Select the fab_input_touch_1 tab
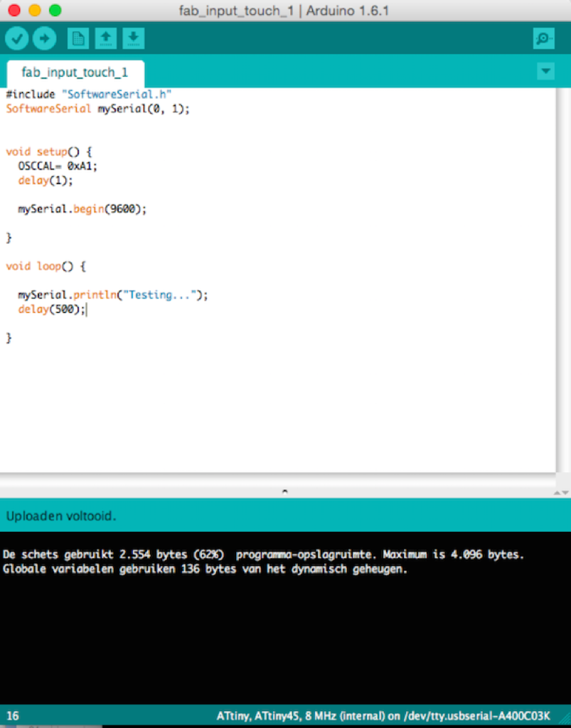Screen dimensions: 571x728 (x=75, y=73)
